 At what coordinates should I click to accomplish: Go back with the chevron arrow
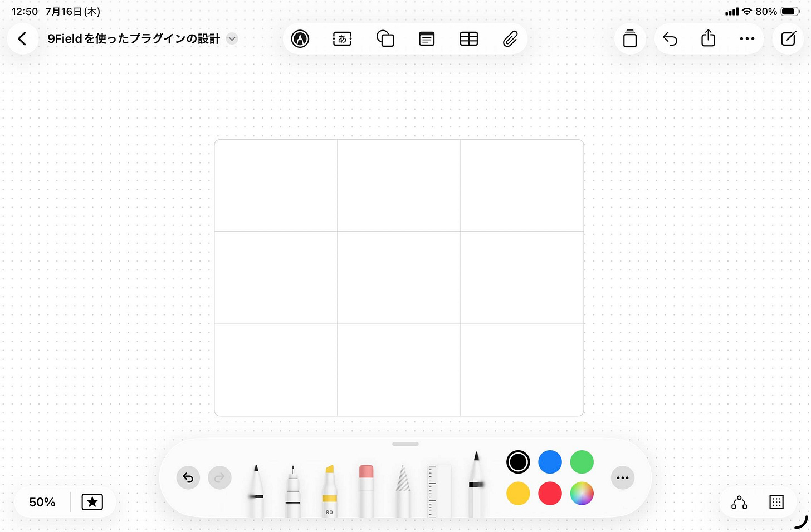point(22,38)
